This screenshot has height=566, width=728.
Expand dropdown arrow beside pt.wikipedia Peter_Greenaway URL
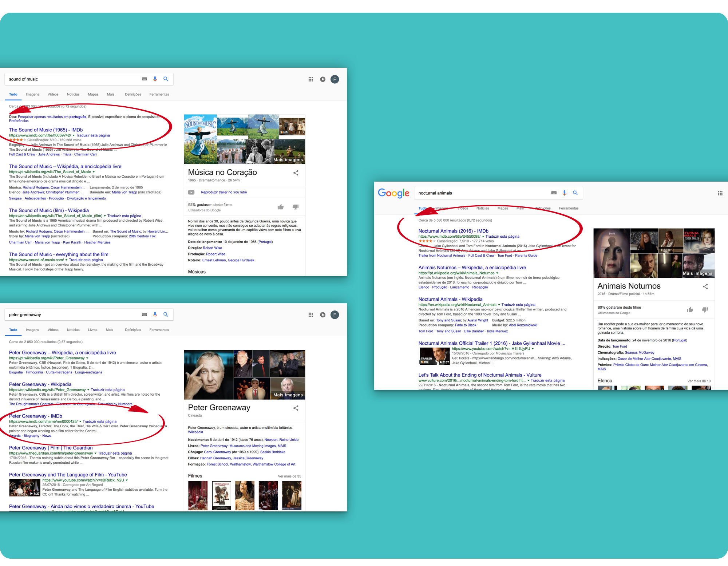point(87,358)
